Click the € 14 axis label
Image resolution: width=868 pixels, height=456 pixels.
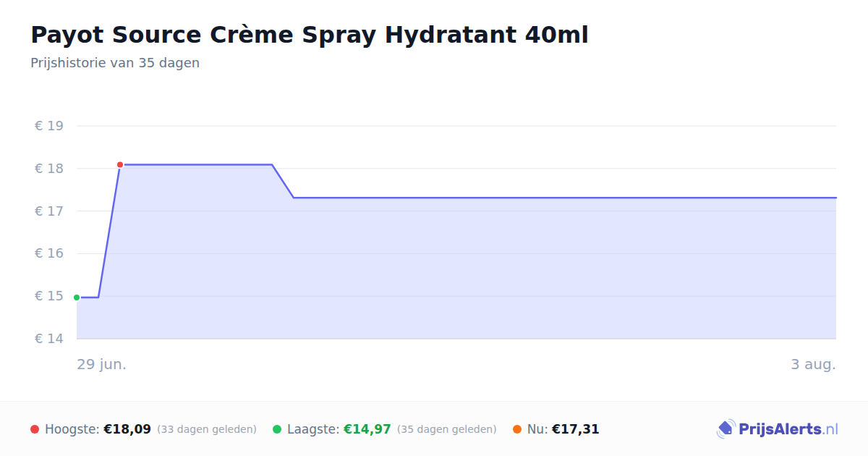(x=49, y=339)
